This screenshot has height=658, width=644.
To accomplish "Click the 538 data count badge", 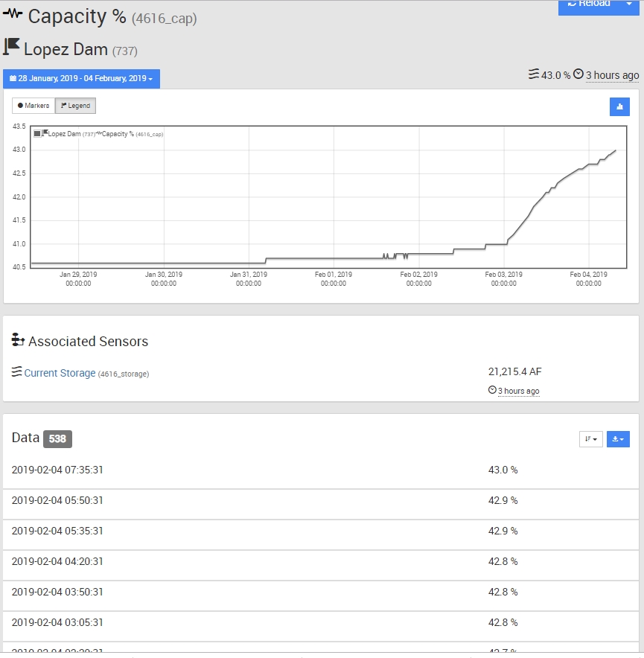I will [57, 438].
